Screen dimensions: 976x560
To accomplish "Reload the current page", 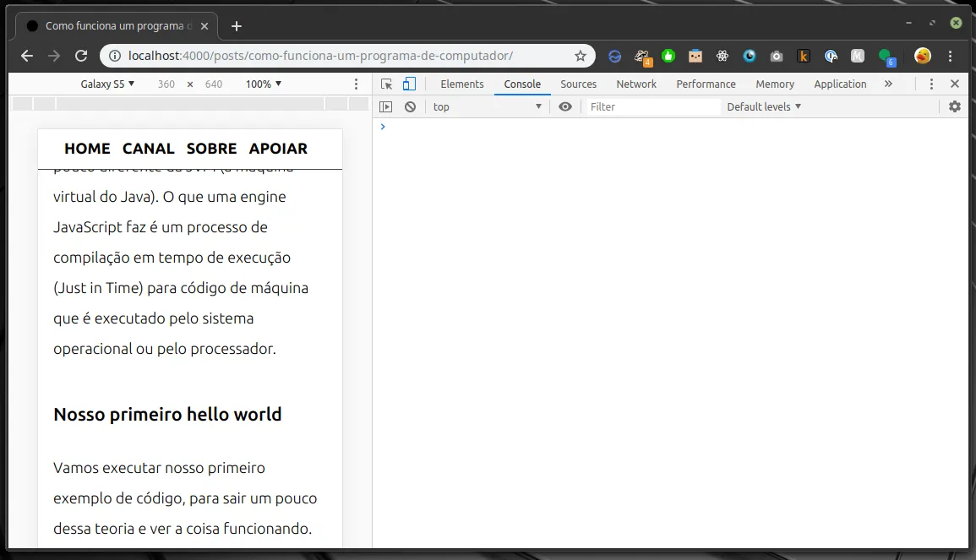I will [80, 56].
